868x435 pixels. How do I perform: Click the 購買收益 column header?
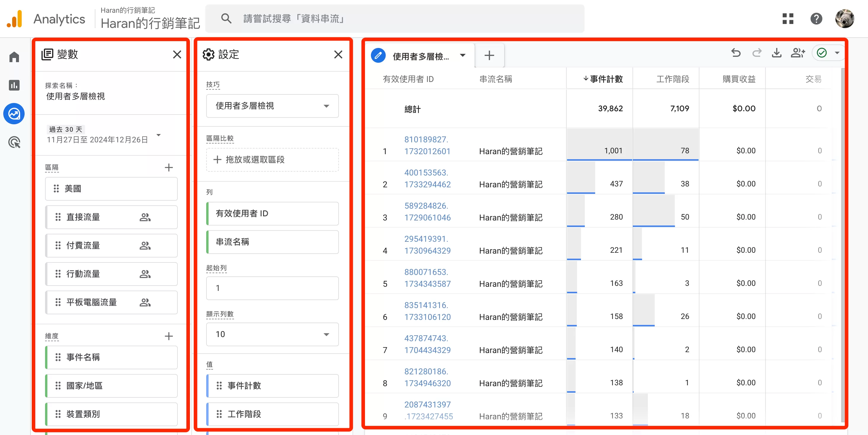pos(739,79)
